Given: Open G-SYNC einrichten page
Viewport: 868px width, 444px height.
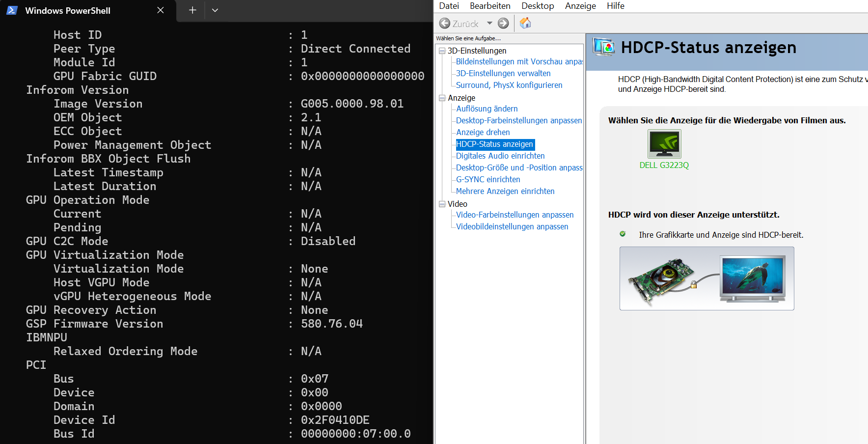Looking at the screenshot, I should [x=488, y=179].
